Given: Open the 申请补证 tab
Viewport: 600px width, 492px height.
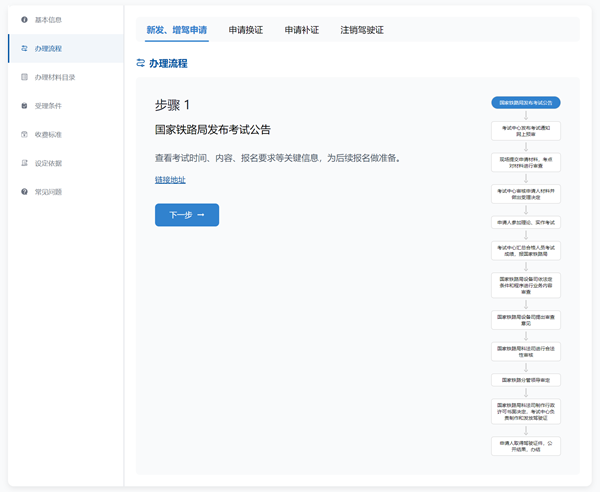Looking at the screenshot, I should click(302, 30).
